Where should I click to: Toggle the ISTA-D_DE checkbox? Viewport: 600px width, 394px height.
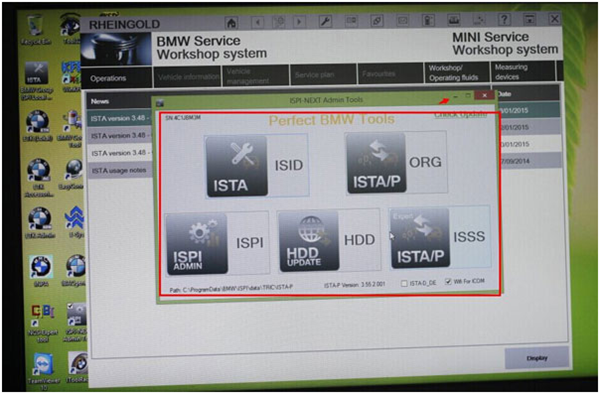tap(404, 283)
